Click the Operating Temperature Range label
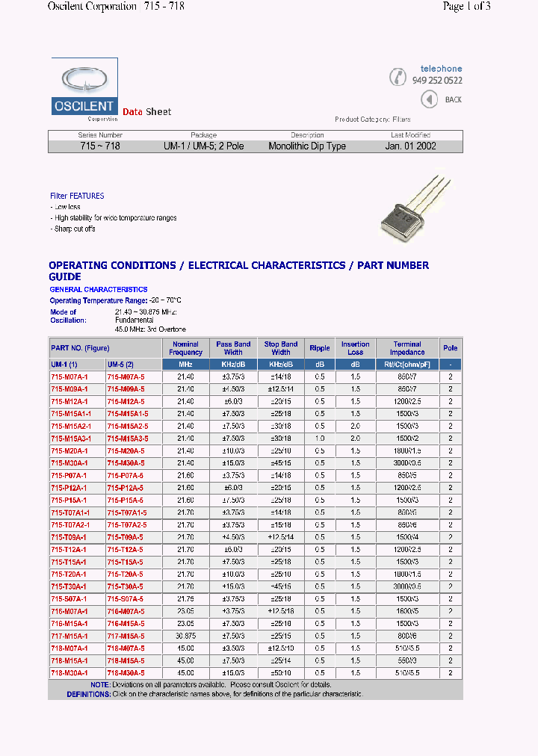 point(99,300)
